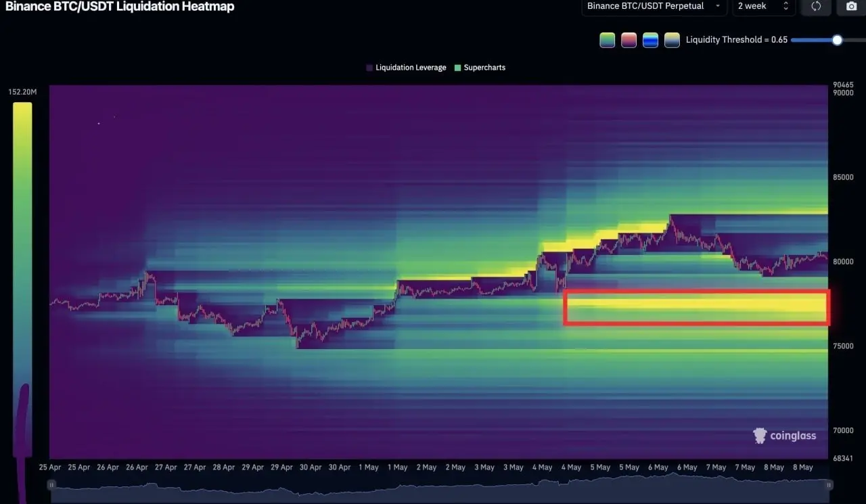Screen dimensions: 866x504
Task: Click the Liquidity Threshold slider handle
Action: coord(837,40)
